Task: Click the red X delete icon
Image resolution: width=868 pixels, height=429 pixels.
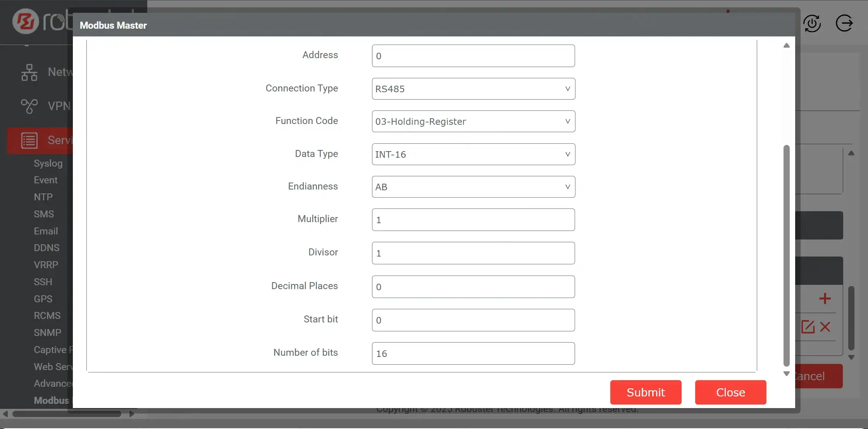Action: pos(825,327)
